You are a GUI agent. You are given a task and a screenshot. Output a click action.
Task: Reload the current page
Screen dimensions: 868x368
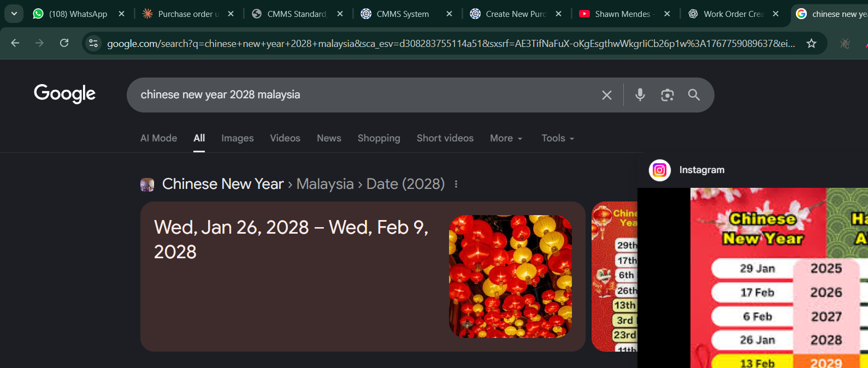click(x=64, y=43)
